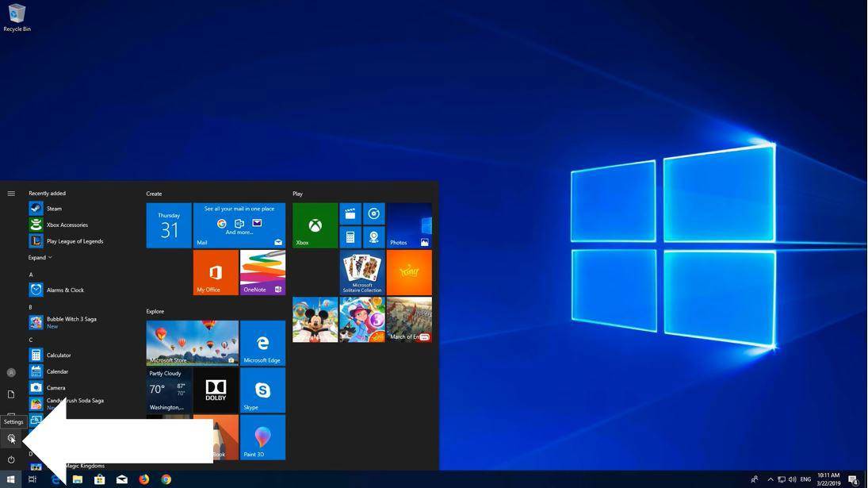Click the Power icon in Start menu

11,459
